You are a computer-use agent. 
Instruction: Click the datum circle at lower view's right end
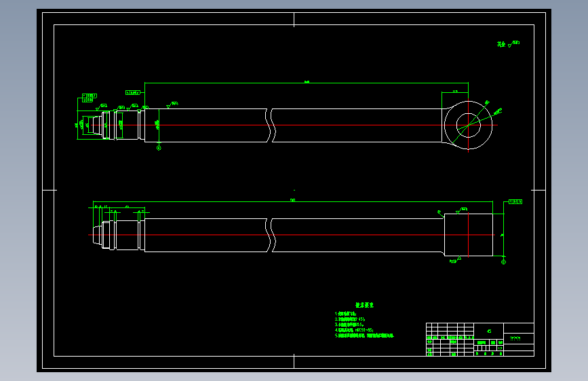(x=504, y=262)
